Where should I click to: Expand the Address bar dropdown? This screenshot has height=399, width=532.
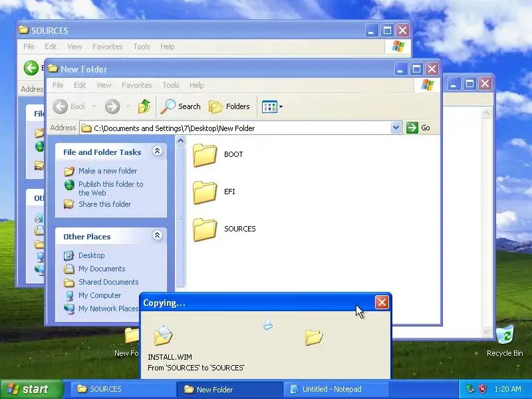pyautogui.click(x=396, y=128)
